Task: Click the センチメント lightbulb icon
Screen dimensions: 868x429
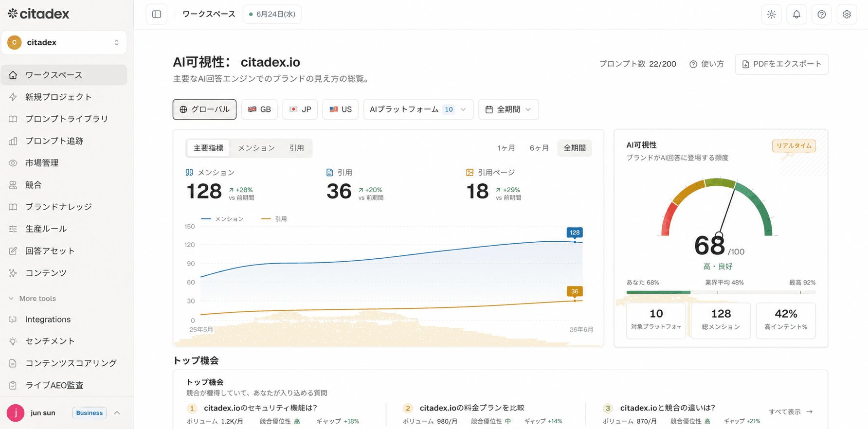Action: click(13, 341)
